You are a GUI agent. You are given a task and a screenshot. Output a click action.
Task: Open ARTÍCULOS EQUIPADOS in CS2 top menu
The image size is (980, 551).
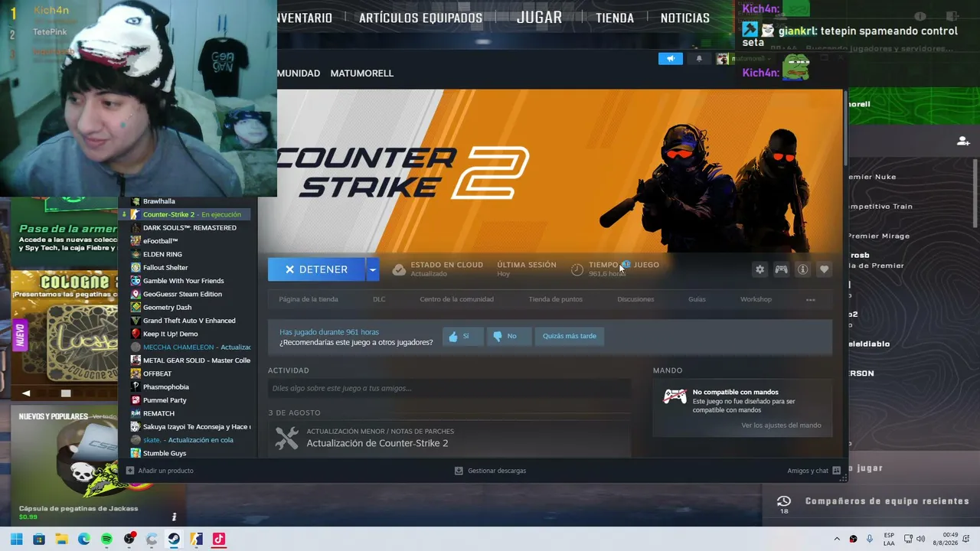[x=420, y=18]
